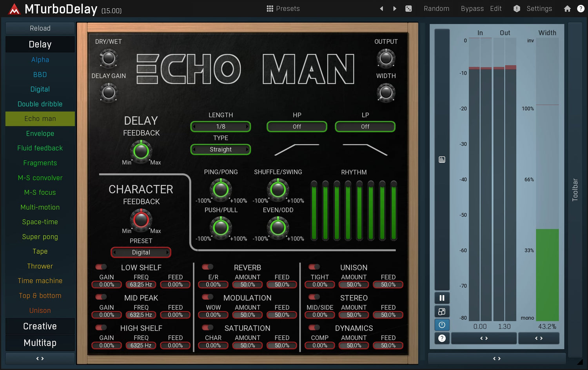Click the randomize dice icon
This screenshot has height=370, width=588.
[x=408, y=9]
